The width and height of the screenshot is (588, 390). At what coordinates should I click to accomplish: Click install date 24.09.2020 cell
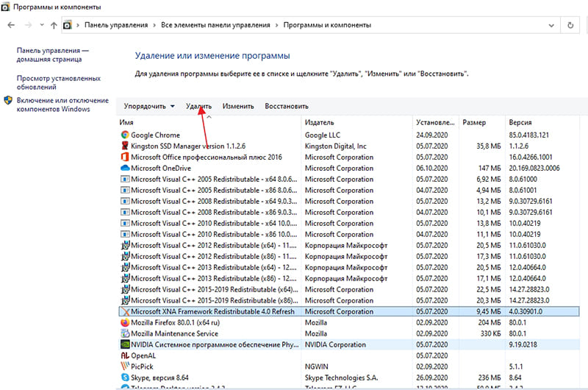pos(431,135)
